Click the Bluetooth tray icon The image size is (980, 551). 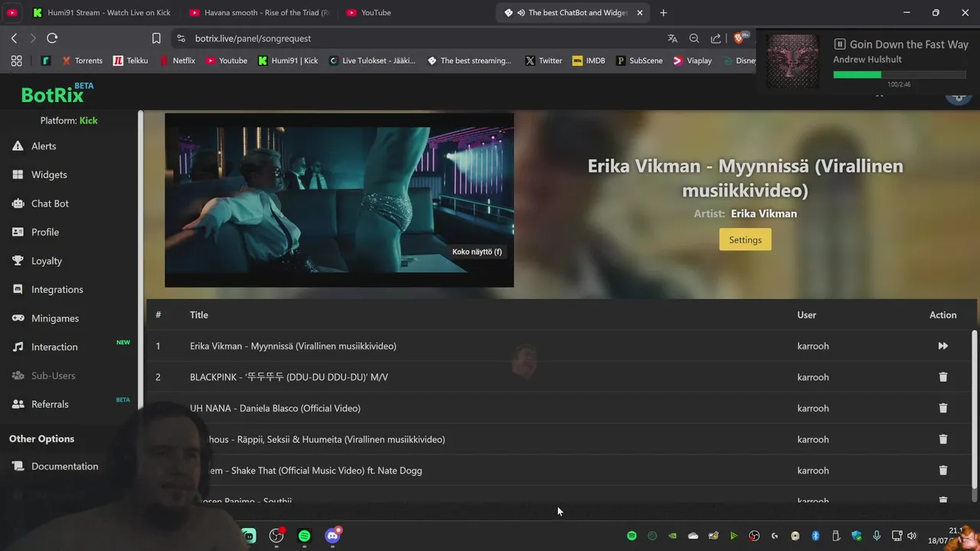click(815, 536)
